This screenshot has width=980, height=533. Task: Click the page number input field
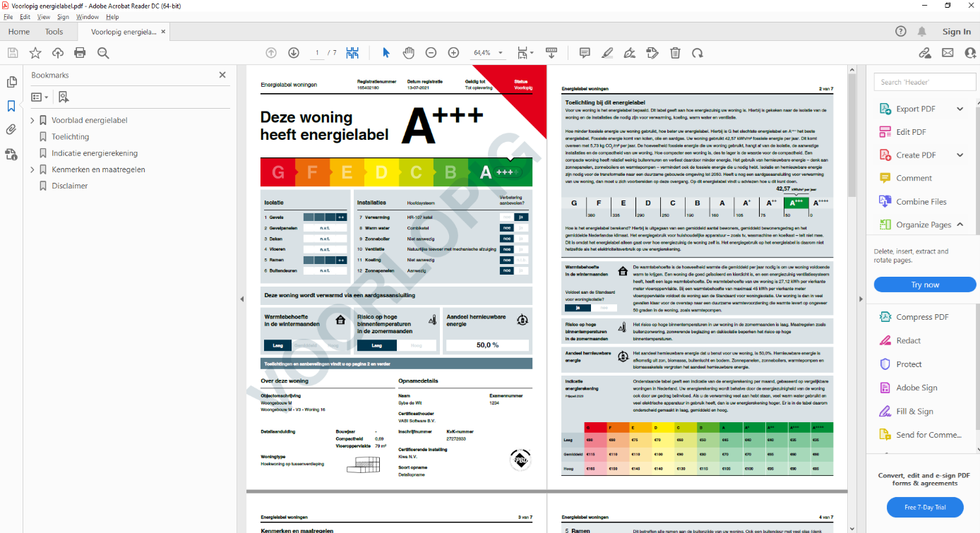(x=317, y=53)
